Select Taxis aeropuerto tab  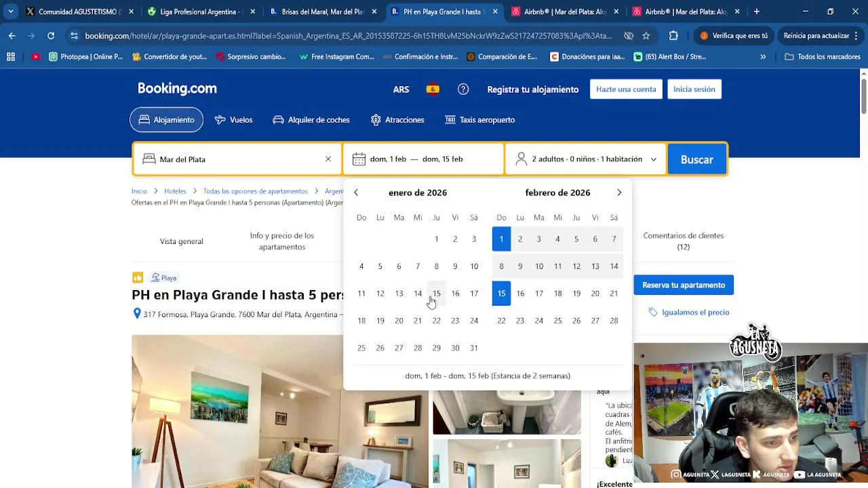pos(479,120)
